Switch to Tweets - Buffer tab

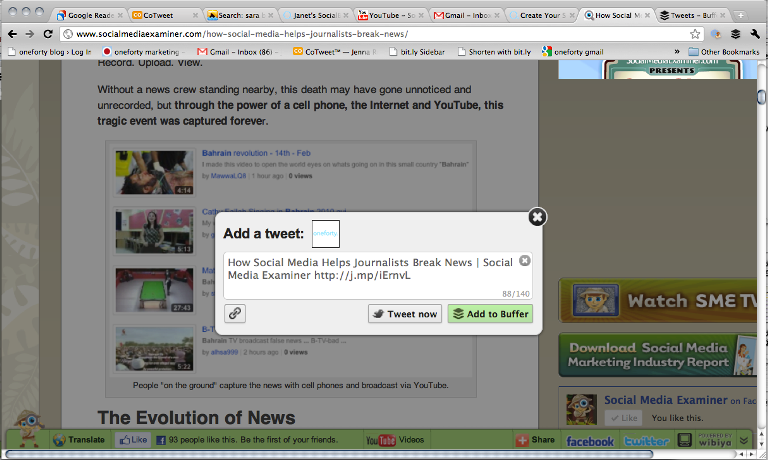pos(693,15)
